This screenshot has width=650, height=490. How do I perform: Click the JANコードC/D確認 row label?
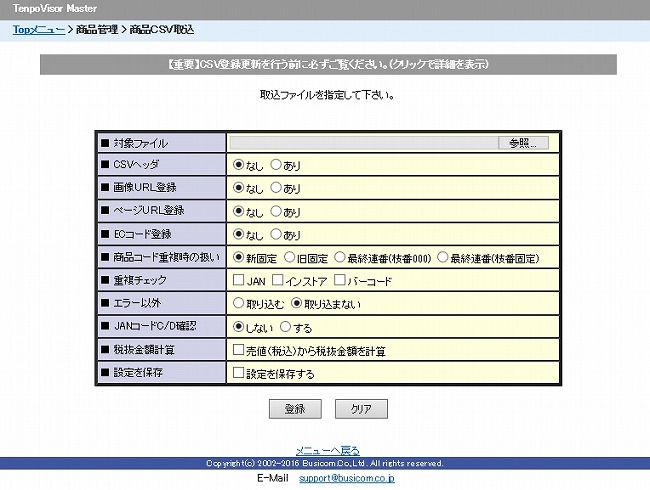click(x=155, y=326)
